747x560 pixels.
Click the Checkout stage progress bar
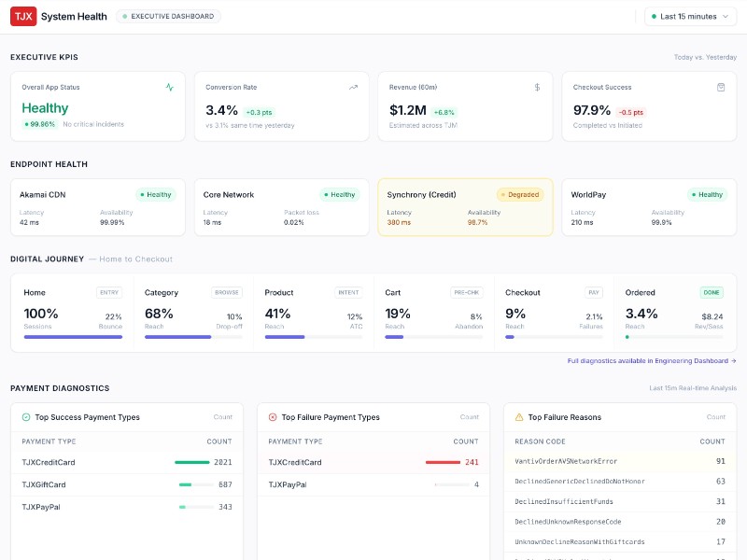pos(554,336)
